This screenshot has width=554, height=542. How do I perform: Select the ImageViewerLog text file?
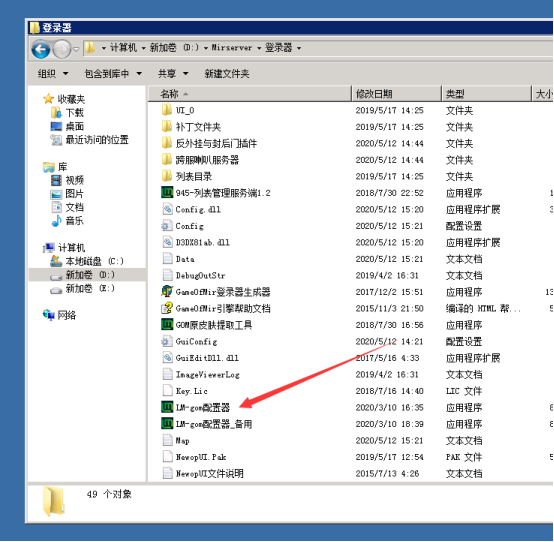point(201,375)
